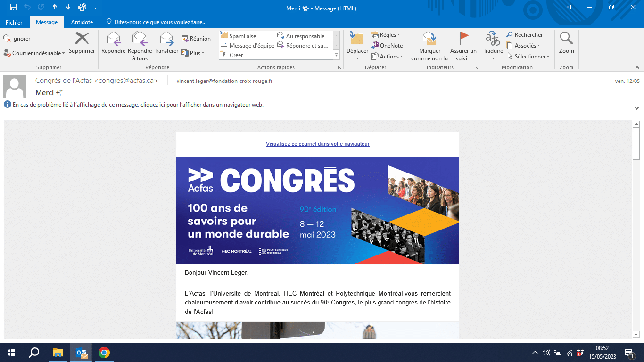
Task: Click the message scrollbar down arrow
Action: point(636,334)
